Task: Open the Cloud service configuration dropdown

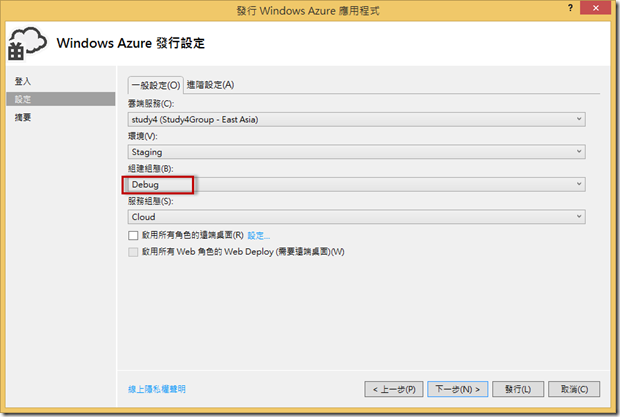Action: [356, 217]
